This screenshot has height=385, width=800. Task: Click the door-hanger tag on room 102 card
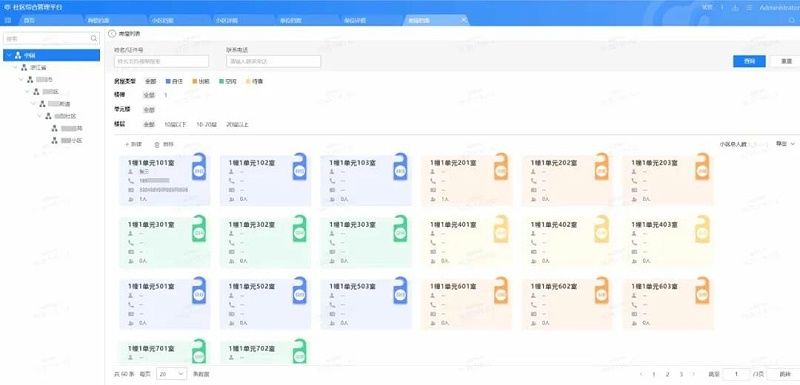coord(300,167)
